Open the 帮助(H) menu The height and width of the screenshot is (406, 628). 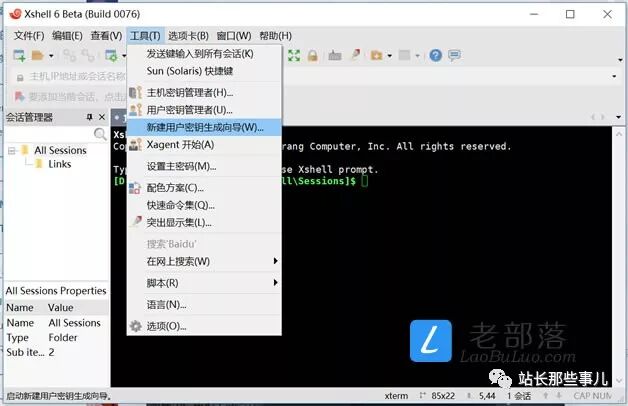275,36
